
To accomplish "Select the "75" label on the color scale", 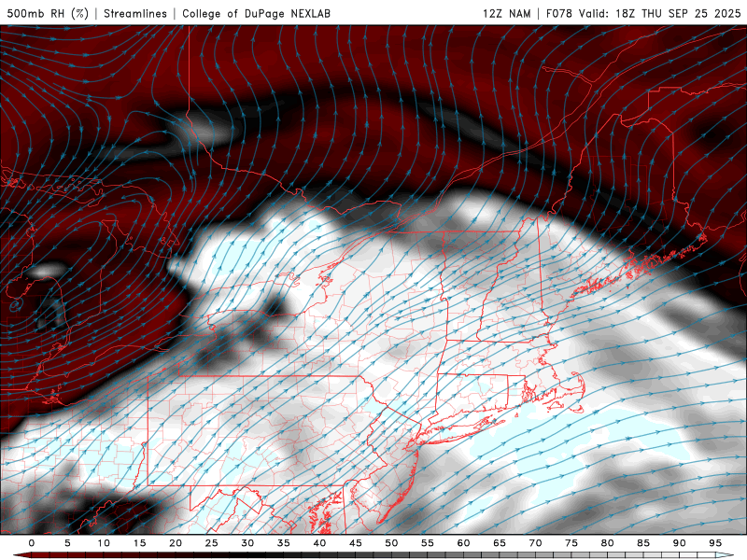I will tap(571, 543).
